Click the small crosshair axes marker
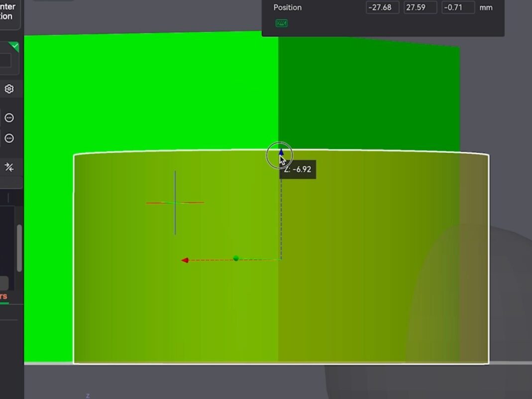The height and width of the screenshot is (399, 532). [175, 203]
